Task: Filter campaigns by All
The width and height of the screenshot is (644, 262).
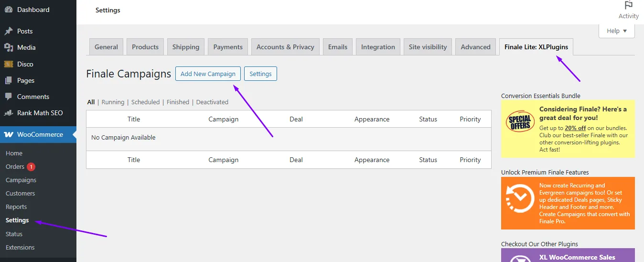Action: pos(91,102)
